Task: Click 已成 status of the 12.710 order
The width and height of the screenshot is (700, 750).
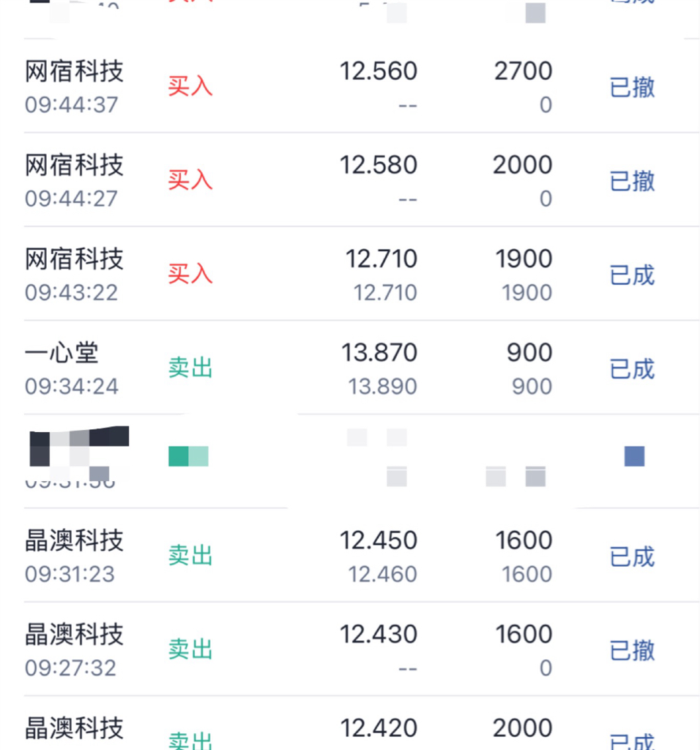Action: click(632, 275)
